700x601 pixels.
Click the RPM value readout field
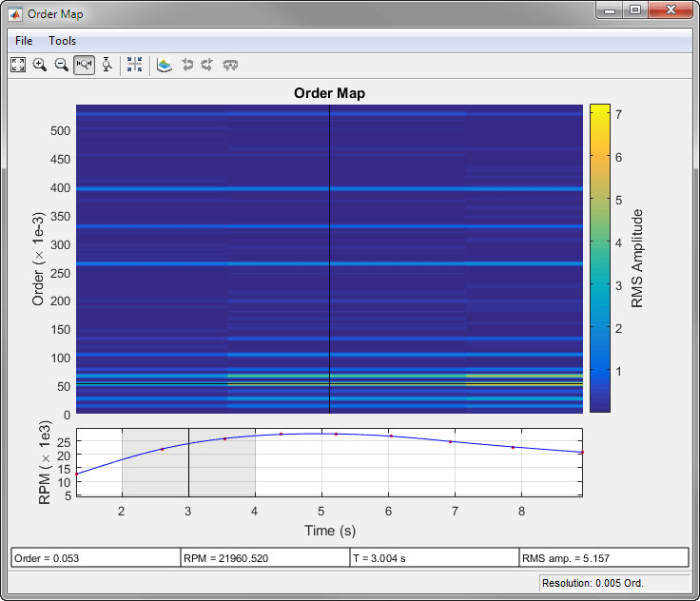tap(264, 558)
